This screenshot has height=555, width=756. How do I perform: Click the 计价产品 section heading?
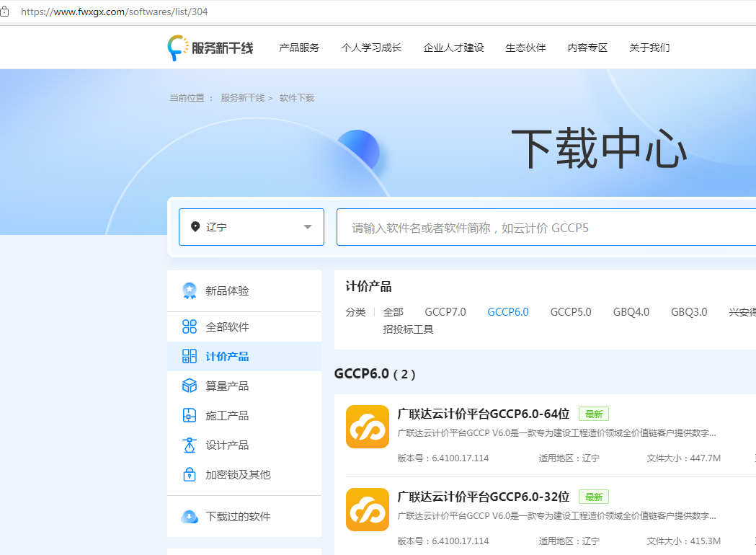pos(368,286)
